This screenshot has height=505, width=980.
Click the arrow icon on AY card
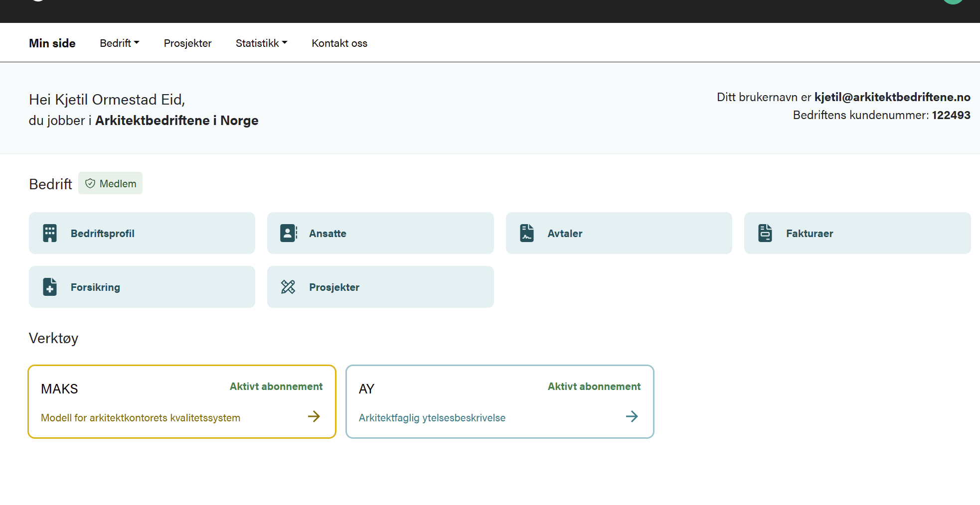[x=632, y=416]
